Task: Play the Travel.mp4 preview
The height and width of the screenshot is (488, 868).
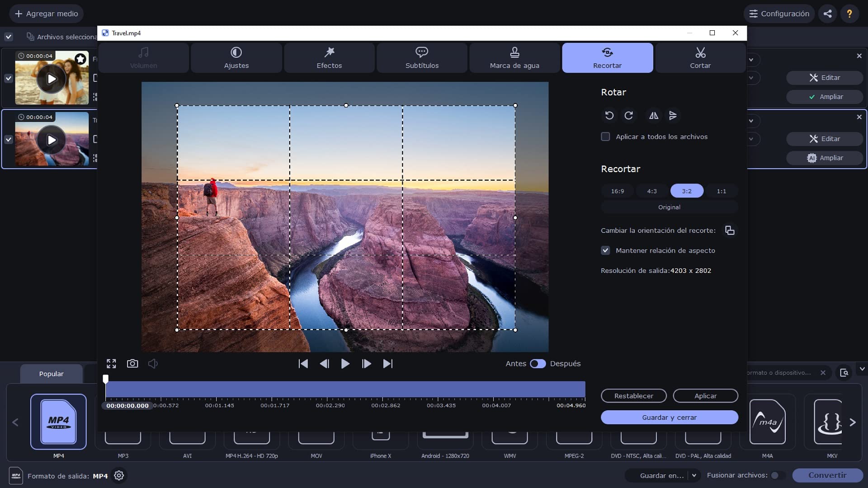Action: tap(345, 364)
